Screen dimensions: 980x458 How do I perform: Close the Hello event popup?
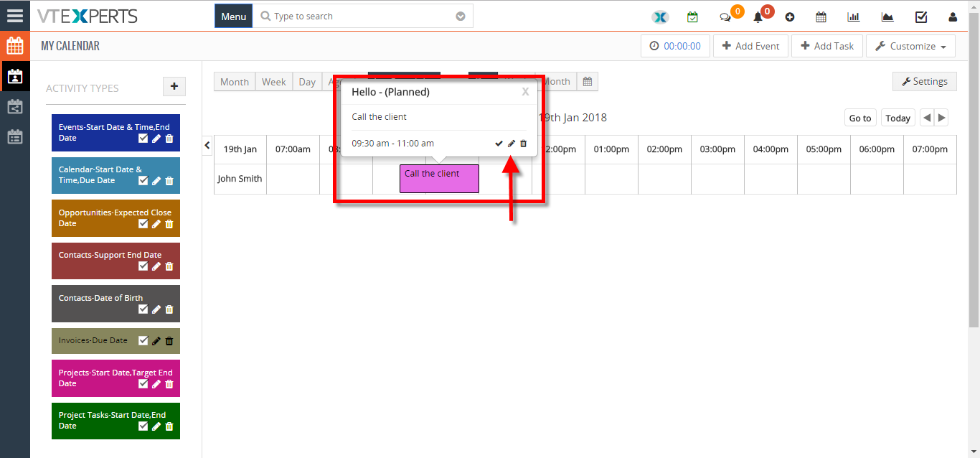(525, 92)
